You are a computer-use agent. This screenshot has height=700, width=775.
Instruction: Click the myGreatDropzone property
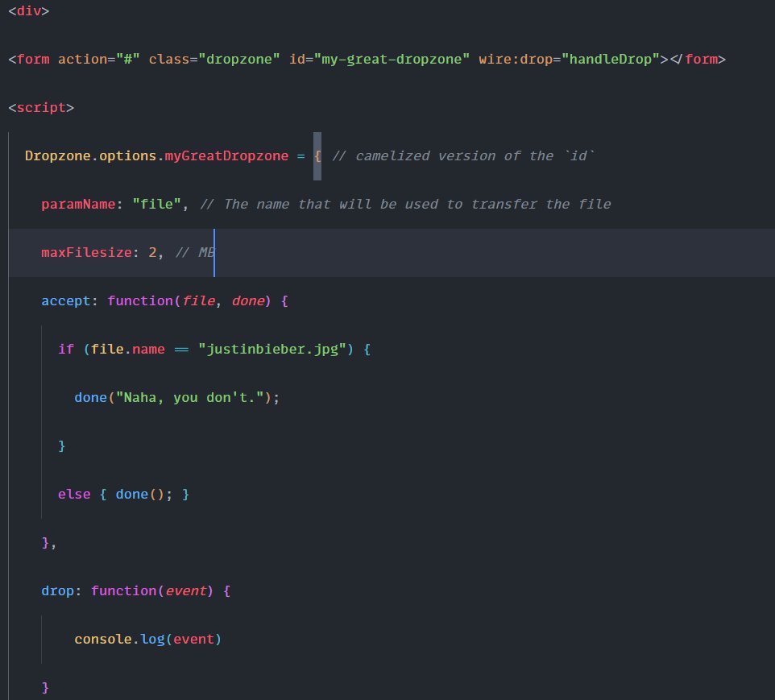point(226,156)
